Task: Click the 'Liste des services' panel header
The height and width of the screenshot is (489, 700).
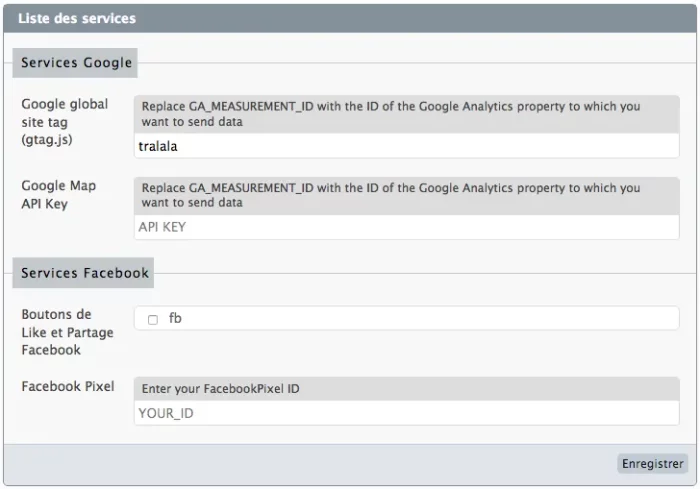Action: click(350, 18)
